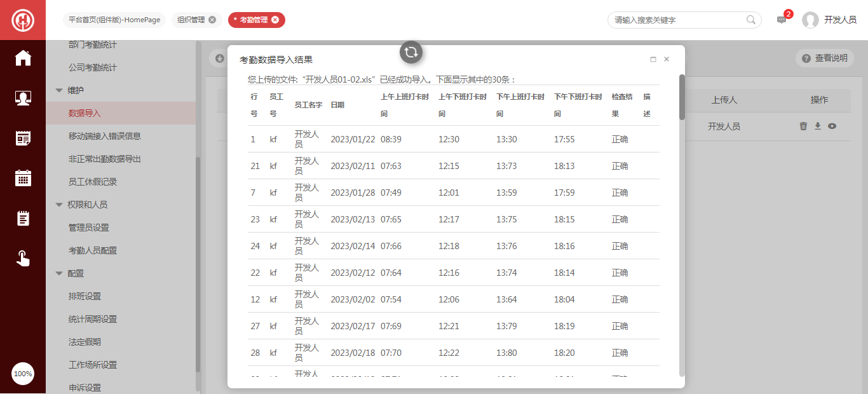Select 数据导入 menu item
868x394 pixels.
(x=121, y=113)
